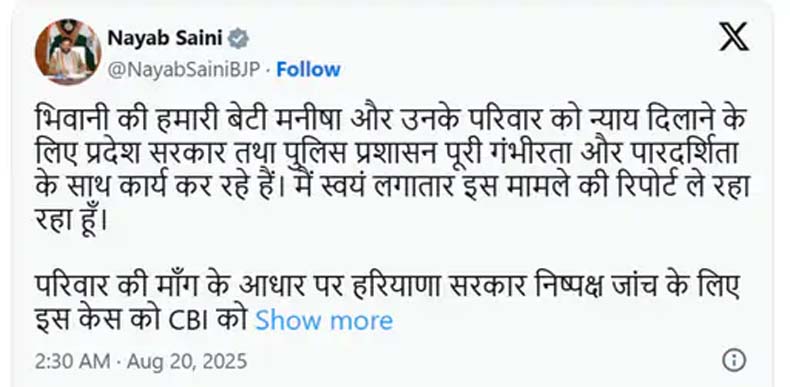The height and width of the screenshot is (387, 790).
Task: Follow Nayab Saini's account
Action: 308,70
